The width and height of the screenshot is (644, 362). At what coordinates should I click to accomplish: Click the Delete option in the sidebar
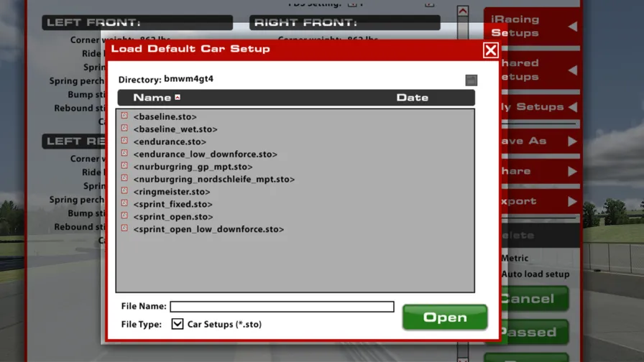pyautogui.click(x=540, y=235)
